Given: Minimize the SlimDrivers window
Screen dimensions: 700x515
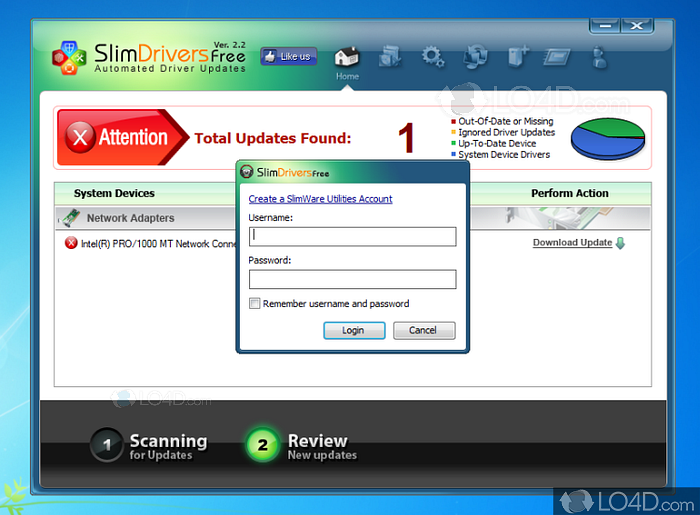Looking at the screenshot, I should pyautogui.click(x=605, y=26).
